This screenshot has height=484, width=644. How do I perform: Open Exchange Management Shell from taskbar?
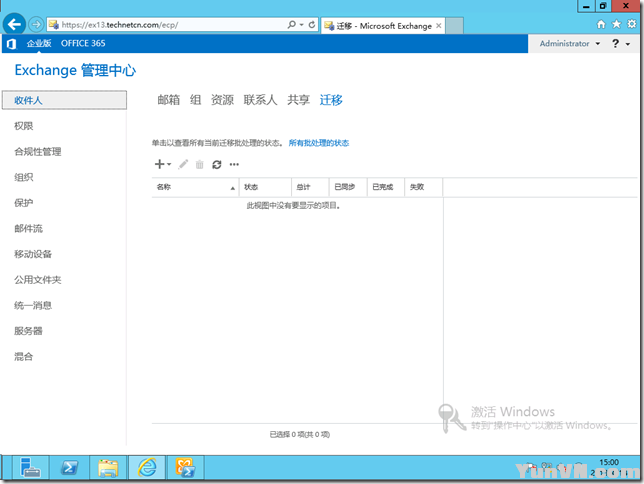[186, 468]
